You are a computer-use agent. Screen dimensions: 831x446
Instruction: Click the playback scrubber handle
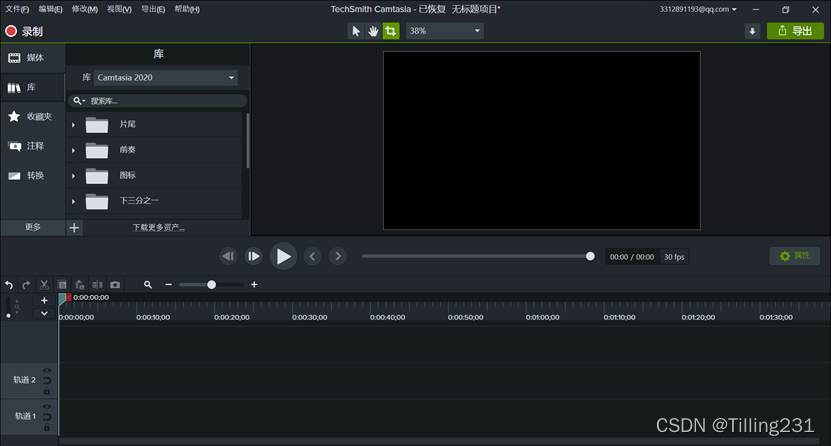tap(590, 256)
